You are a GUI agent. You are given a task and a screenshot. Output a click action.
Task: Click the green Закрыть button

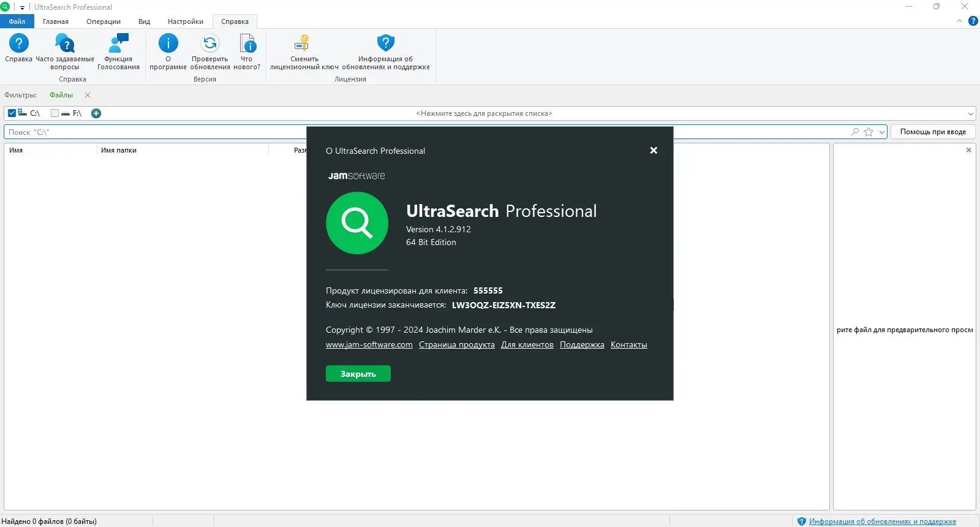[358, 374]
